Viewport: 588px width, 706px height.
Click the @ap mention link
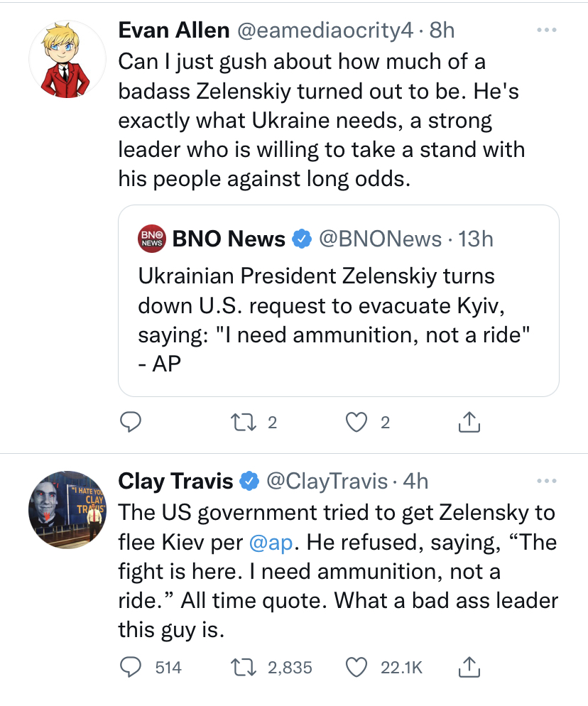tap(268, 542)
